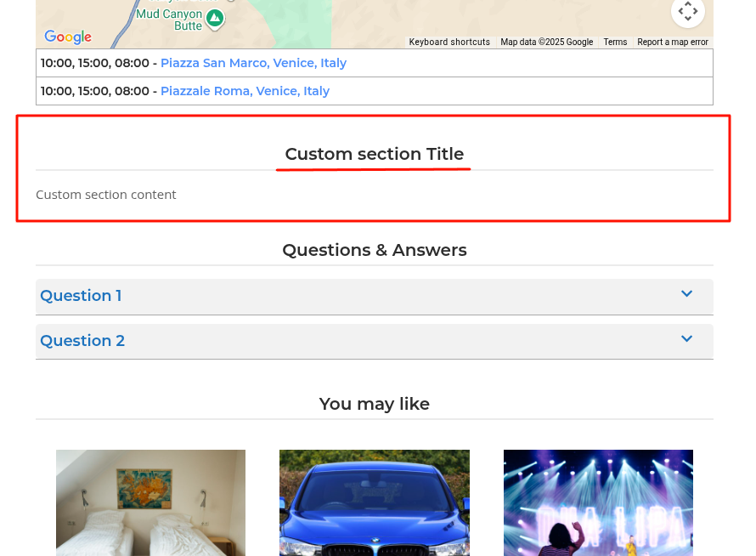Viewport: 756px width, 556px height.
Task: Open the blue BMW car thumbnail
Action: (x=374, y=502)
